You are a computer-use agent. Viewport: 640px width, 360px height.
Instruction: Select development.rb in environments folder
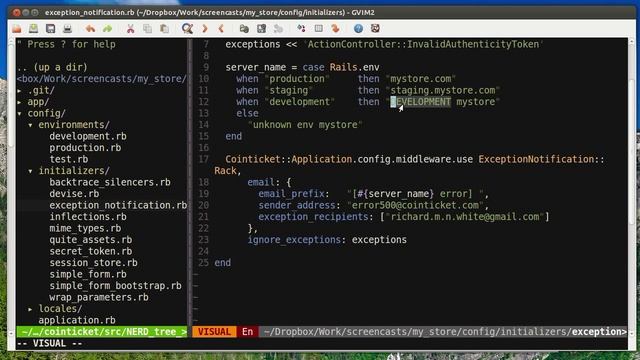pos(88,136)
